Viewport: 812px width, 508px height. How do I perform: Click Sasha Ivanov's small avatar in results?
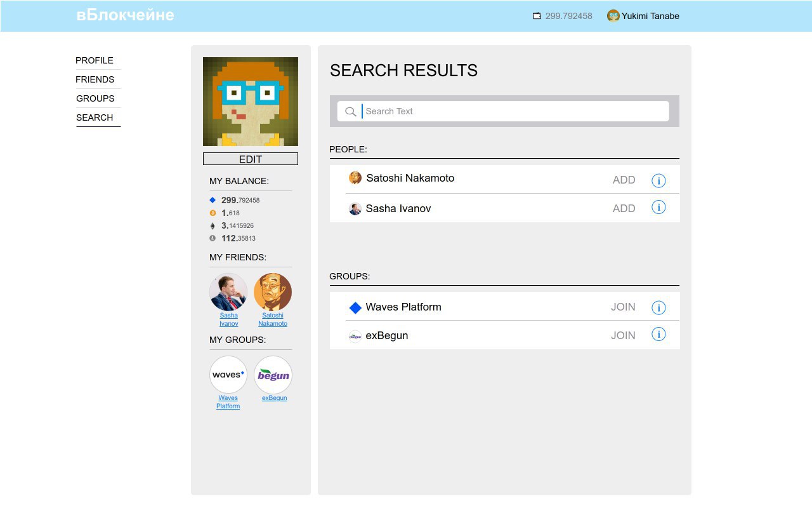[355, 209]
